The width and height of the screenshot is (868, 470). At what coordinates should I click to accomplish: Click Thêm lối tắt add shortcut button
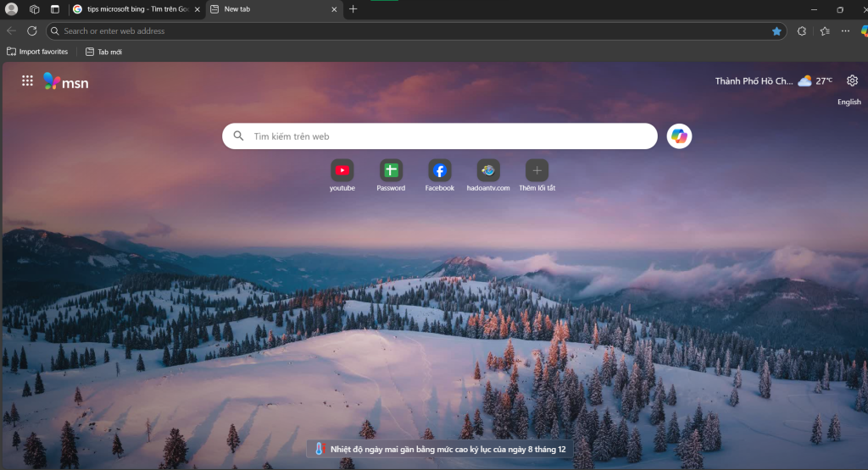[537, 170]
